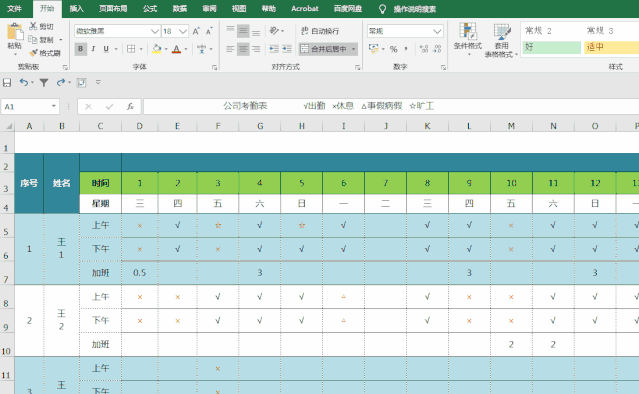Click the phonetic guide icon

pos(201,49)
